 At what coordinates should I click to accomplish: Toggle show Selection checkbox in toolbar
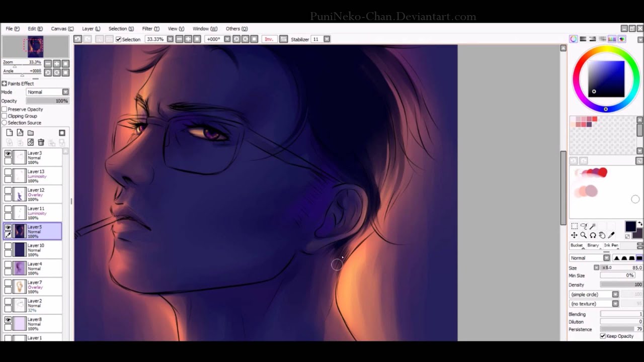coord(118,39)
